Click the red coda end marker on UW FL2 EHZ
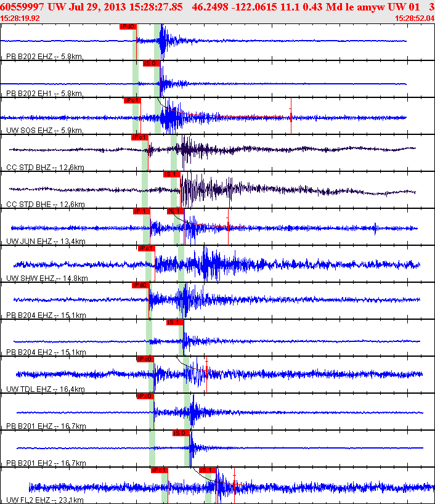The height and width of the screenshot is (504, 435). [234, 486]
